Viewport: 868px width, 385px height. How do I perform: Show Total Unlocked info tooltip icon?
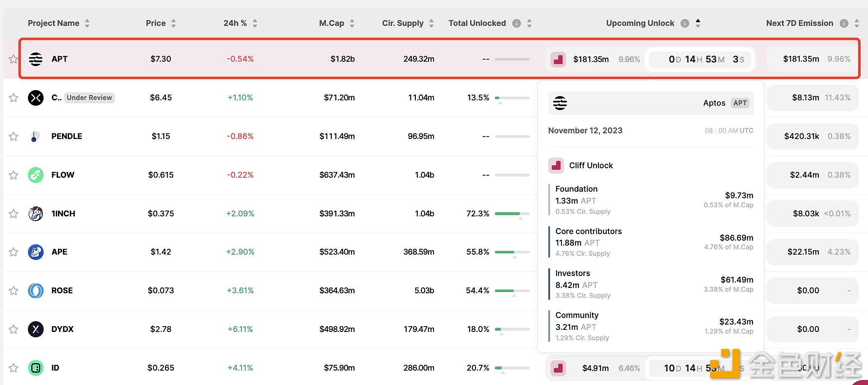point(517,23)
